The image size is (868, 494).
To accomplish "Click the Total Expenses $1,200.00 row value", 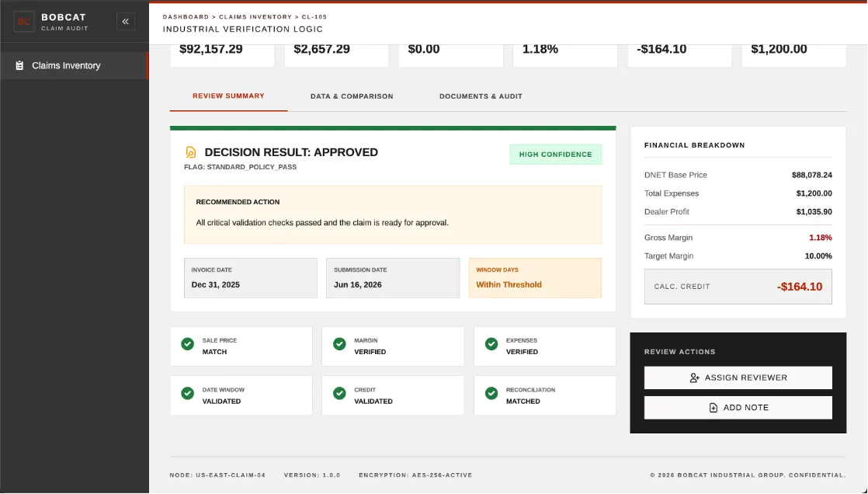I will (x=814, y=193).
